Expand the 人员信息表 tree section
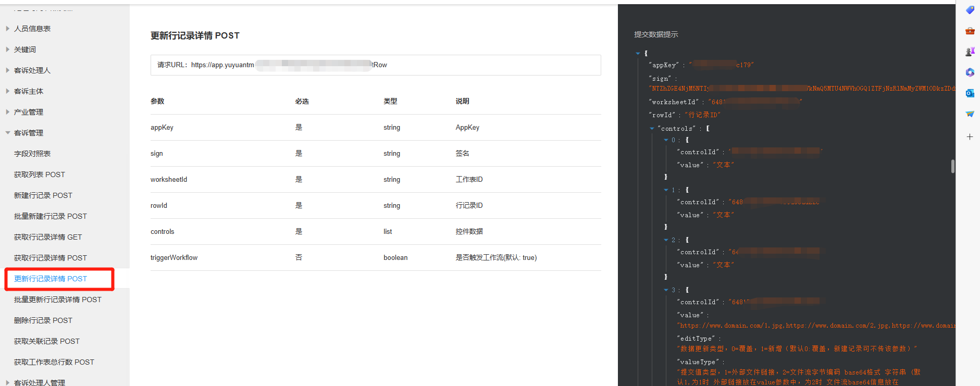 (x=8, y=29)
